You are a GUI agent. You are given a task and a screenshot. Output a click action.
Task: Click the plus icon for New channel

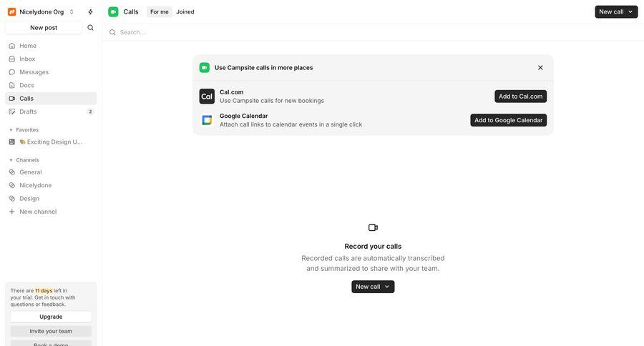(x=12, y=212)
